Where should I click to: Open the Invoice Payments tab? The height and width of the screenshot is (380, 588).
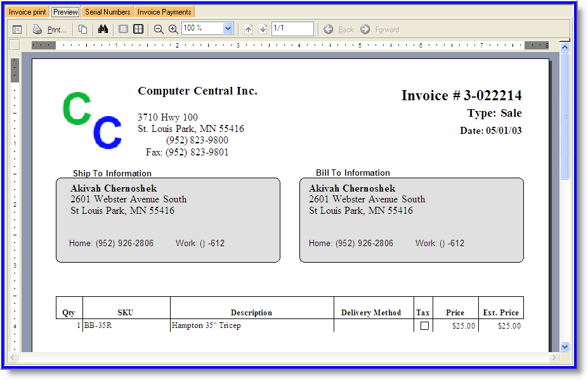coord(164,12)
